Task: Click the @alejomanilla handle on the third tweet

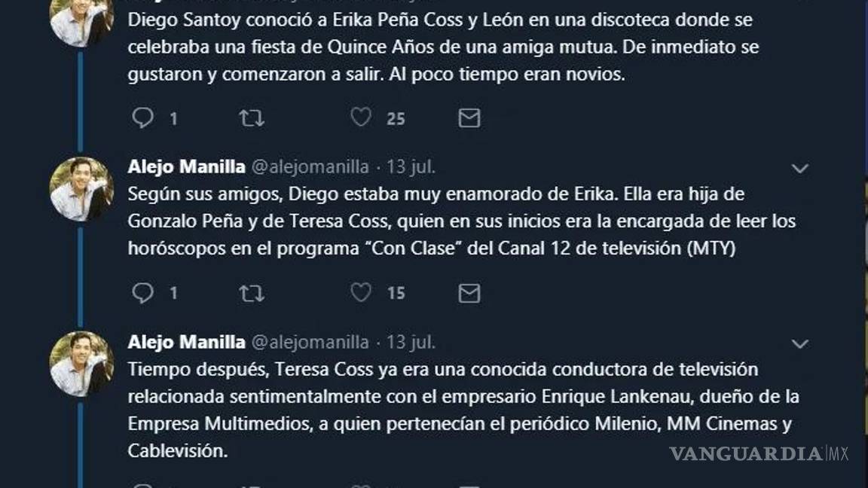Action: pos(310,343)
